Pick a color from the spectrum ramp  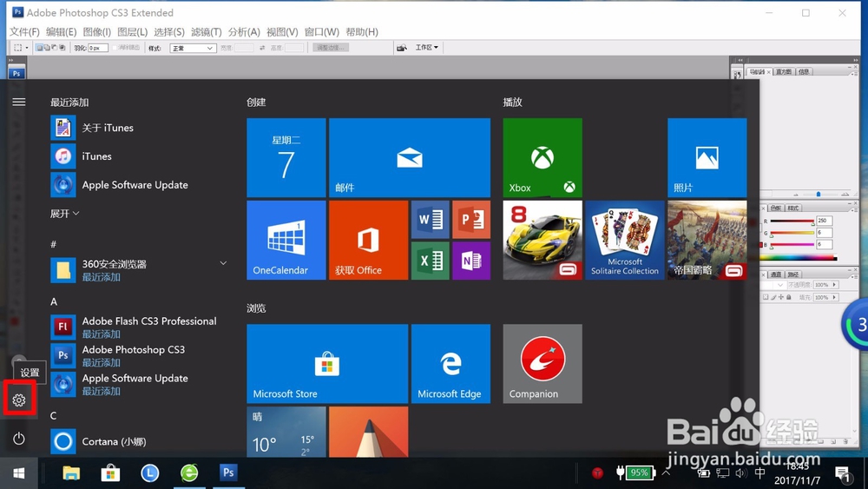[x=798, y=258]
